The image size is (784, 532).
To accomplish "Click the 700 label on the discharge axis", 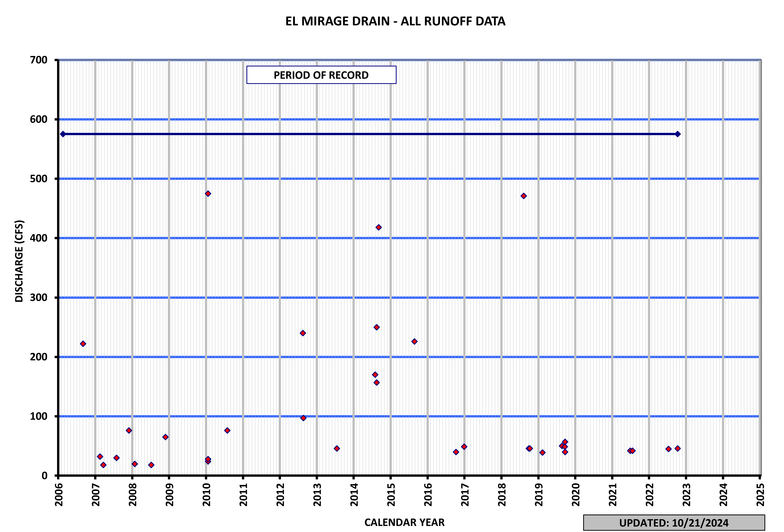I will pyautogui.click(x=39, y=60).
